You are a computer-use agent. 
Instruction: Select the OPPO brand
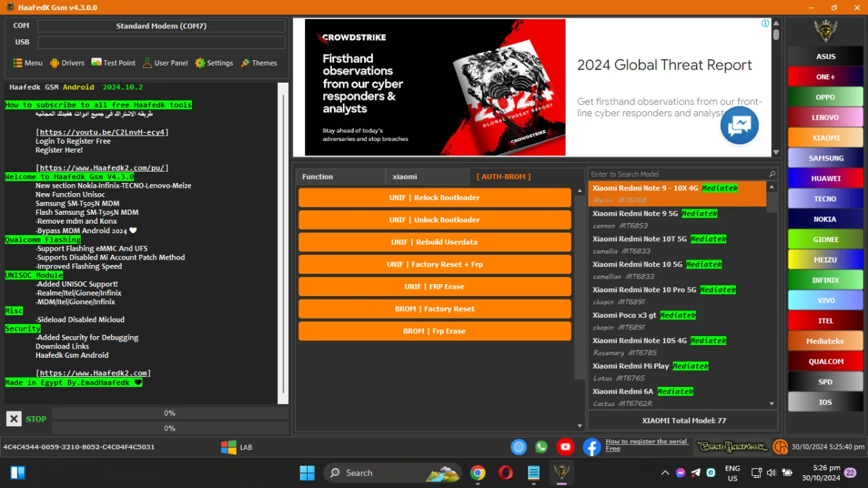825,97
